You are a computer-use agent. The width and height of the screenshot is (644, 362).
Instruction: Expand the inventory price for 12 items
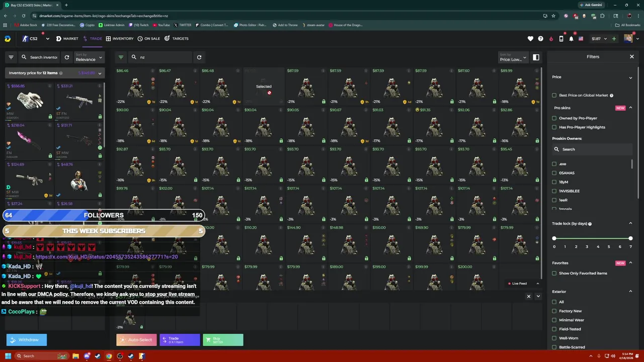[x=100, y=73]
